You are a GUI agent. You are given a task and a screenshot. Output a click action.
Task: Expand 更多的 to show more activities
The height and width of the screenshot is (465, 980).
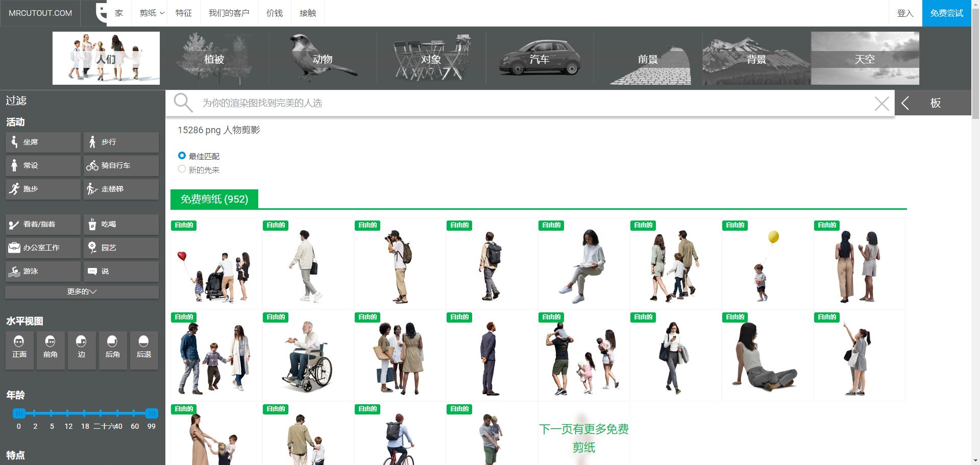(x=82, y=292)
